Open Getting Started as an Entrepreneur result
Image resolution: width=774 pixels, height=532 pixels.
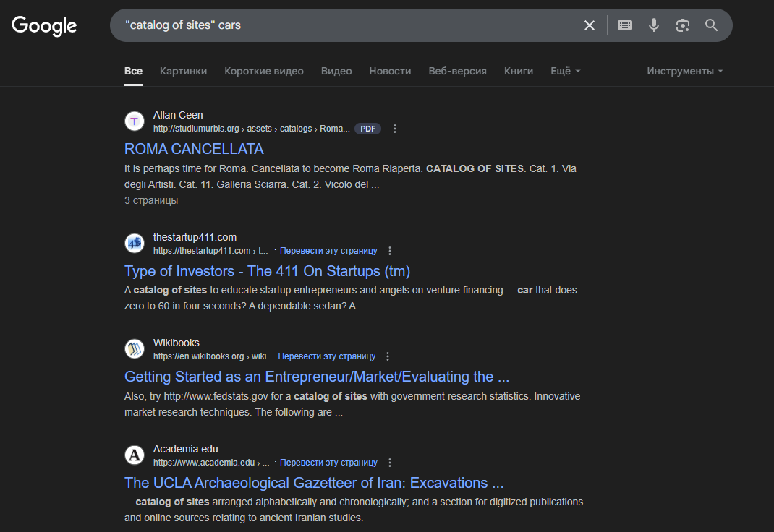click(x=316, y=377)
